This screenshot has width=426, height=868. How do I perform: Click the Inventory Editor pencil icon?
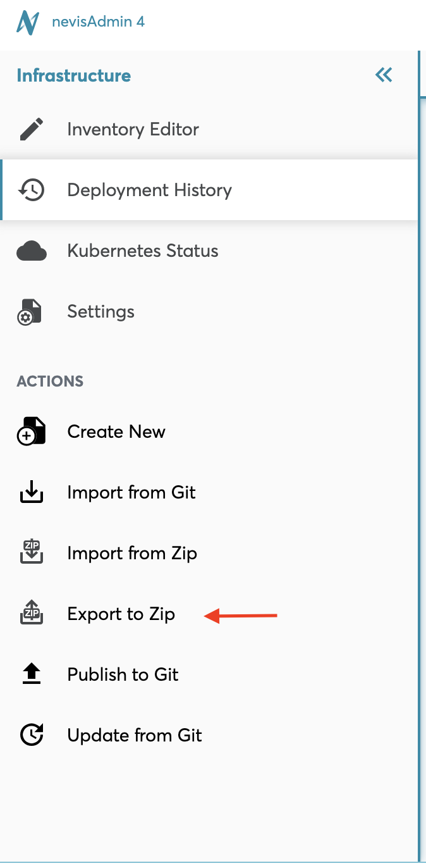pos(31,130)
